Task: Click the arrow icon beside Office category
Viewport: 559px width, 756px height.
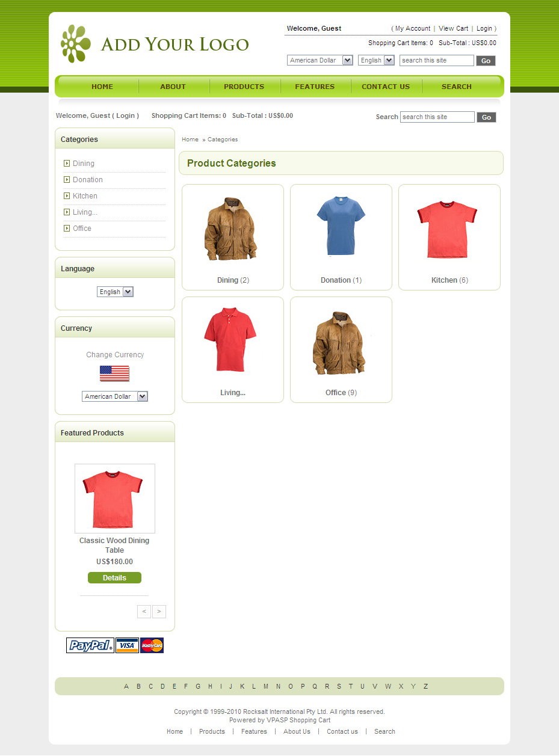Action: coord(67,229)
